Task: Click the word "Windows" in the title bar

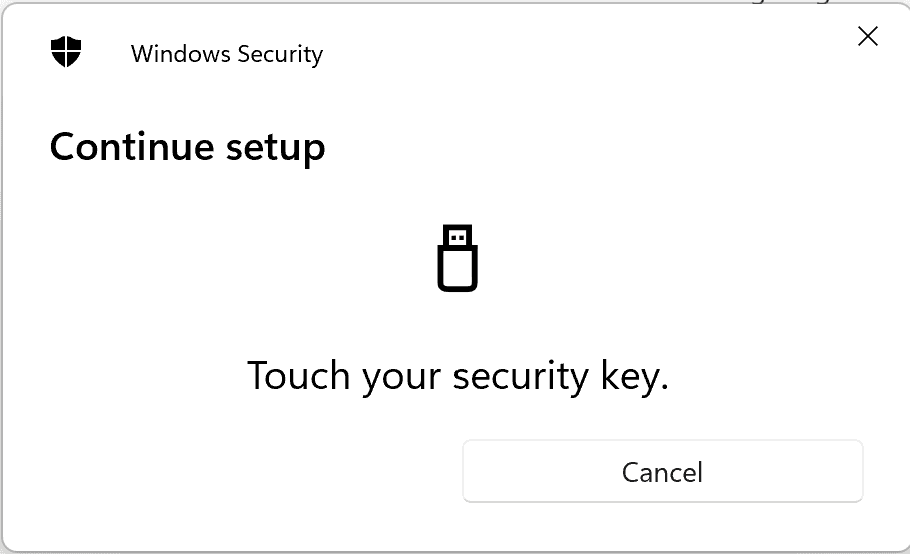Action: 180,54
